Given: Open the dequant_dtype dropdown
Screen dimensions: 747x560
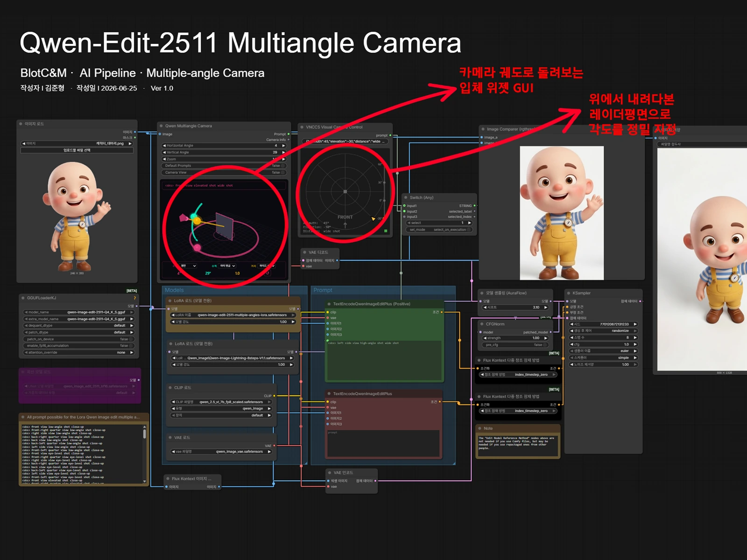Looking at the screenshot, I should [x=79, y=326].
